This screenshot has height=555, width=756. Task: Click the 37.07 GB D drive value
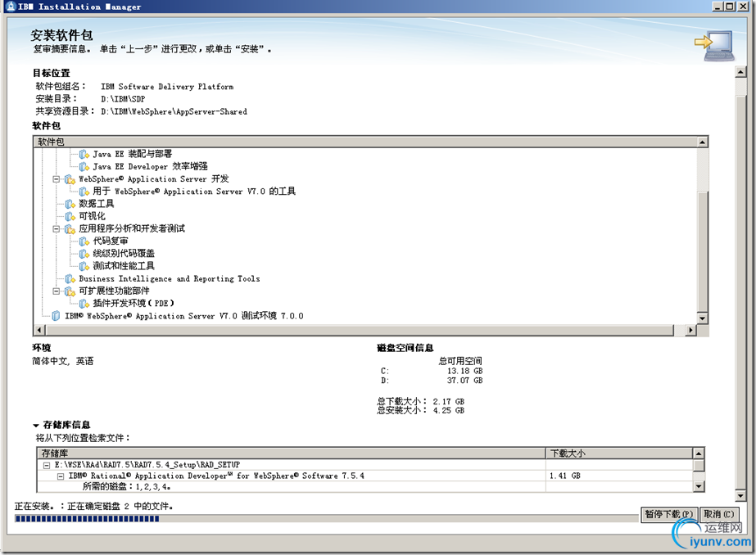pos(464,381)
